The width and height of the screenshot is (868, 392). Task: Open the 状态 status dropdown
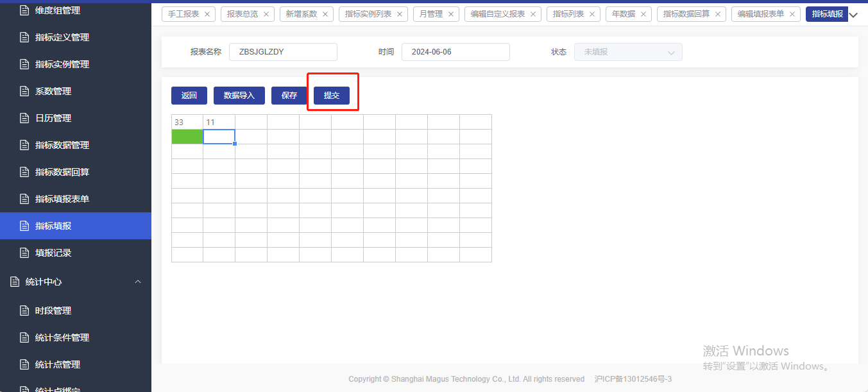[628, 52]
